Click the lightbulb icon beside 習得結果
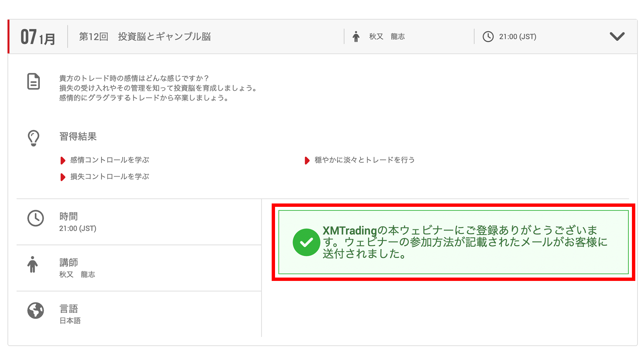 [34, 138]
